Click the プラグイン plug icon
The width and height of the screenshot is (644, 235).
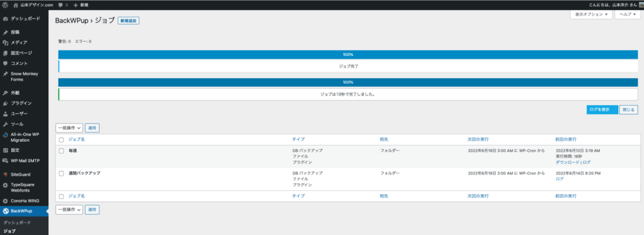coord(5,103)
